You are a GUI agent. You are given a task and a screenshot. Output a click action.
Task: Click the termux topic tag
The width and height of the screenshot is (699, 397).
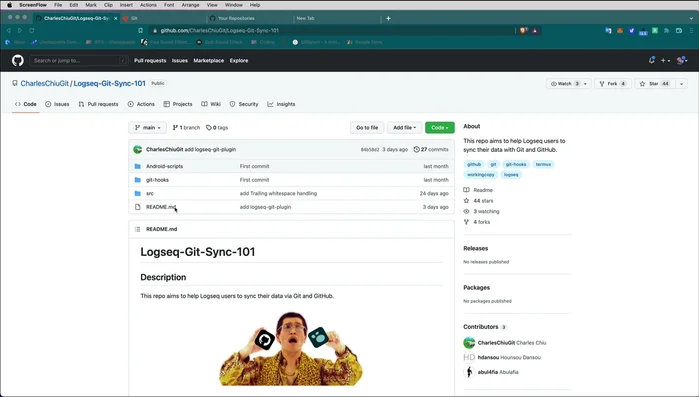pyautogui.click(x=543, y=164)
